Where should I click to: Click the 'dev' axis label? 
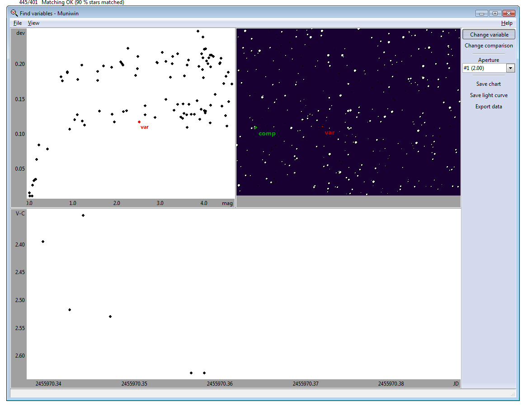tap(21, 33)
